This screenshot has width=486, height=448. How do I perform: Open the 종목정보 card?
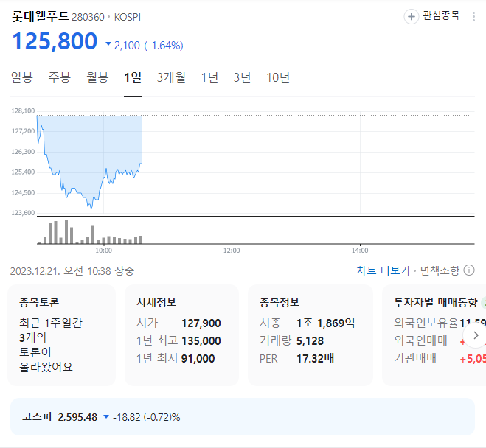[310, 335]
